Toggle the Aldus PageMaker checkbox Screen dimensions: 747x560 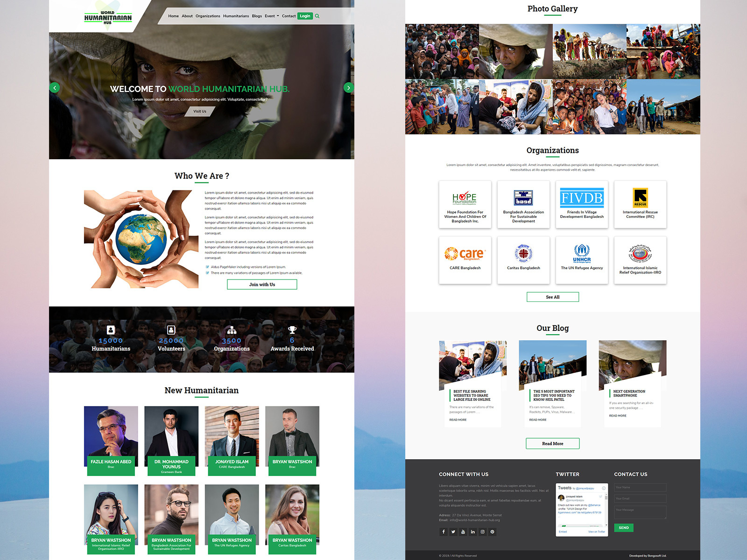click(207, 267)
